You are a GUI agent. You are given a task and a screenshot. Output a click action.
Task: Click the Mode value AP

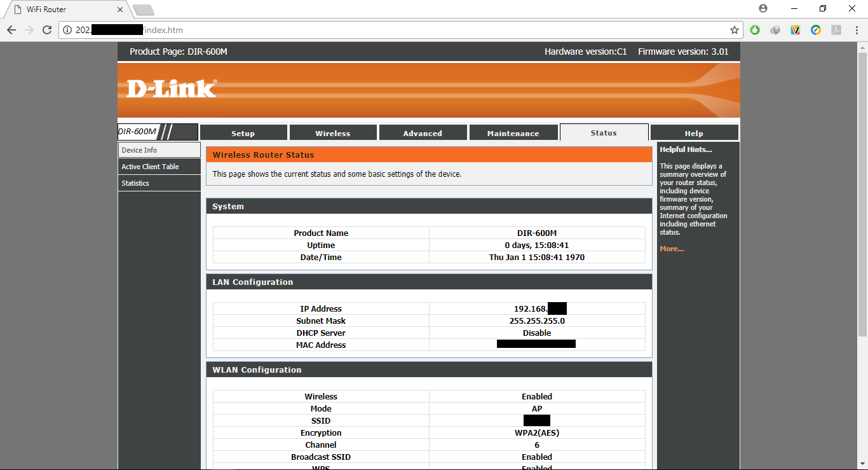pos(537,409)
